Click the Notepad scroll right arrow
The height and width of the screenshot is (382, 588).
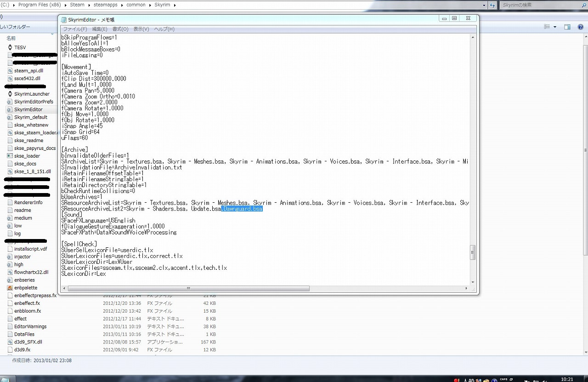(466, 288)
